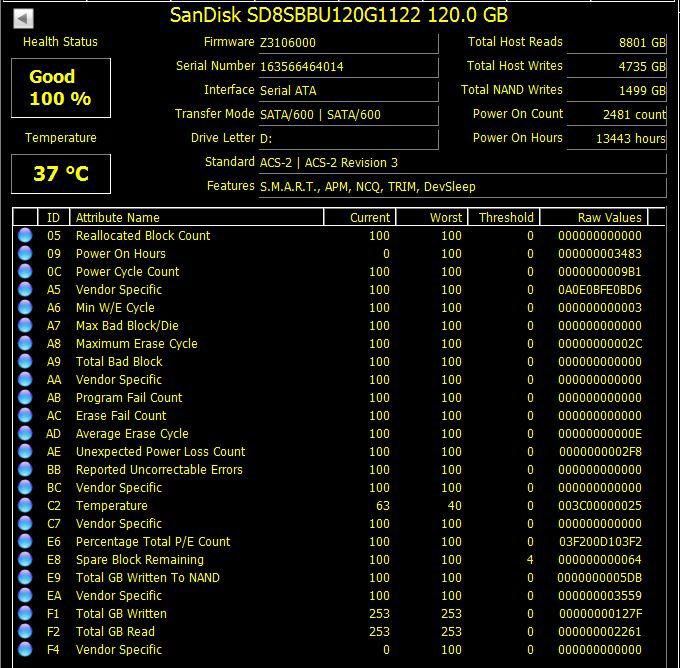Click the status orb for Max Bad Block/Die
This screenshot has width=680, height=668.
25,325
